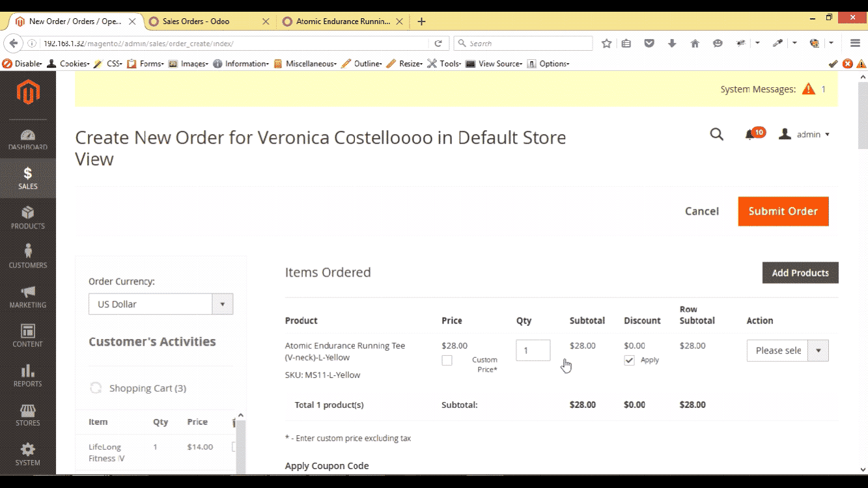
Task: Click the Shopping Cart (3) heading
Action: click(148, 388)
